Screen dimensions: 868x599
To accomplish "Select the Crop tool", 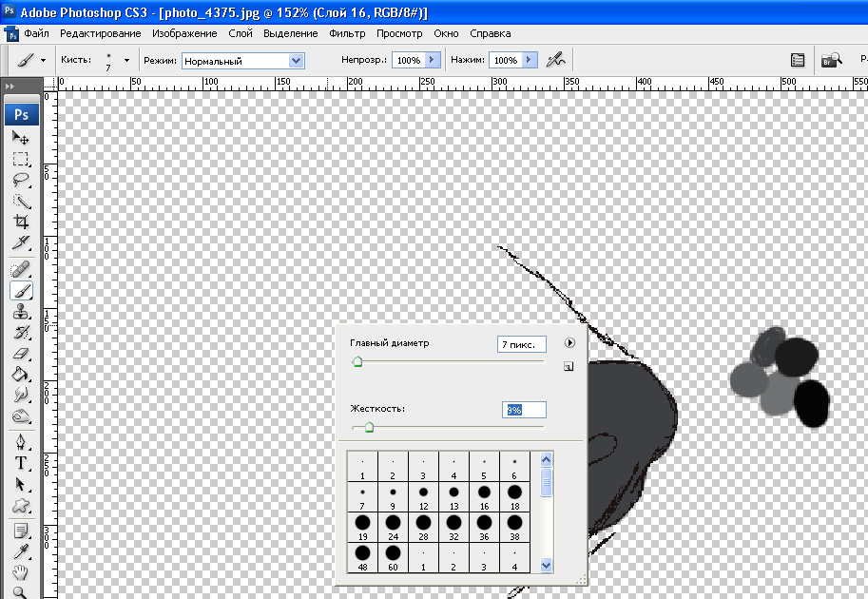I will tap(21, 222).
